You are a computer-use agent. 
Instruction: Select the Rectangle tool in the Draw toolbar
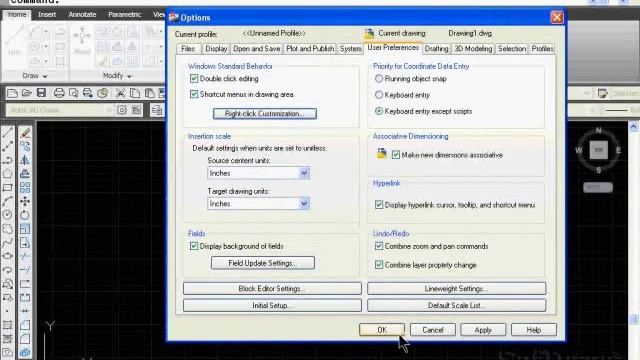click(7, 188)
